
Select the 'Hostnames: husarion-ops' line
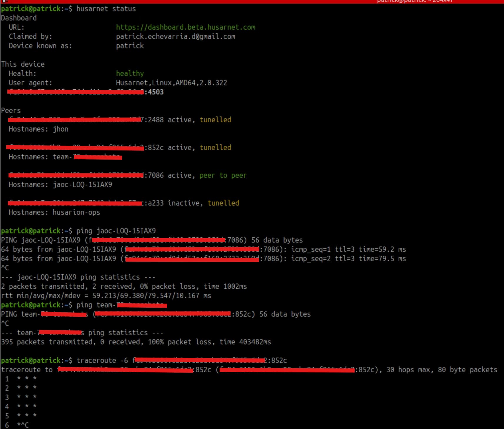[x=54, y=212]
